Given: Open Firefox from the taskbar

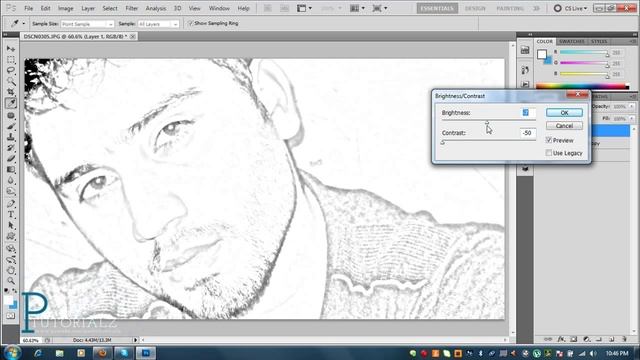Looking at the screenshot, I should (102, 353).
